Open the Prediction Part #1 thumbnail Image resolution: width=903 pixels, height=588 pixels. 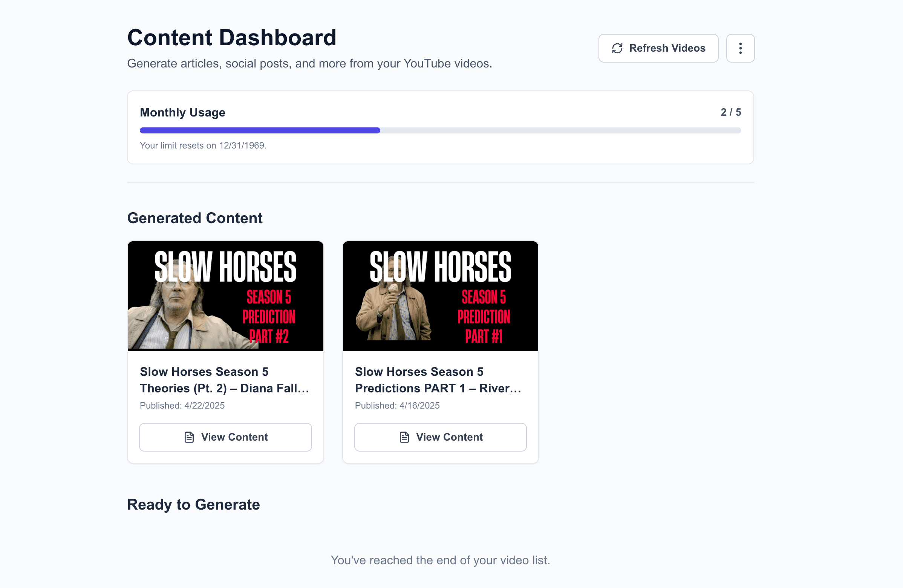click(440, 296)
